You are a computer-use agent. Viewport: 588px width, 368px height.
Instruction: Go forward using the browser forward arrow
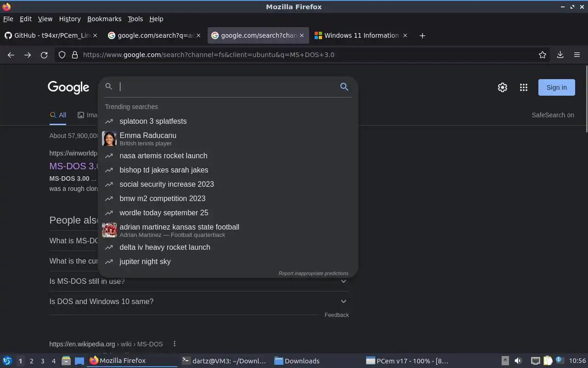tap(28, 55)
